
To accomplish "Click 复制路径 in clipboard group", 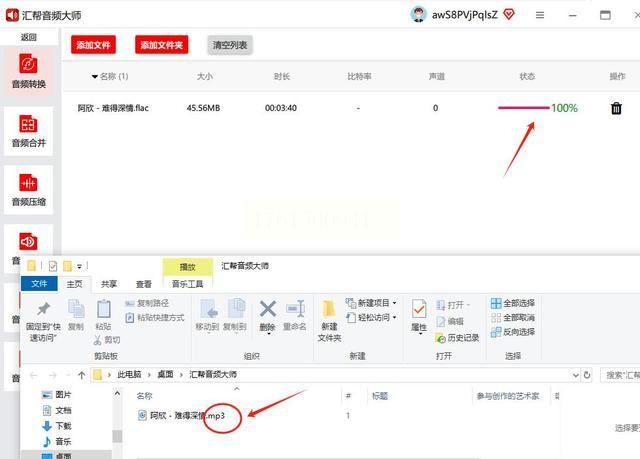I will tap(147, 303).
